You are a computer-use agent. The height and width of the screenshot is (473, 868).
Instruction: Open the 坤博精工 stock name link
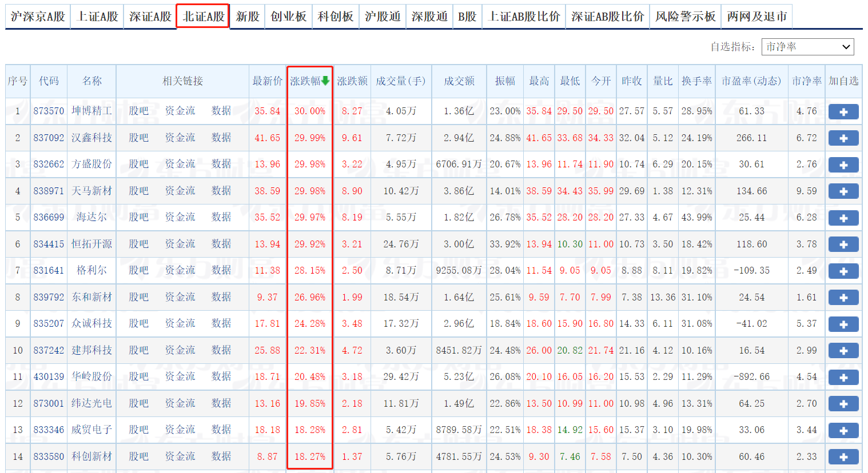(x=91, y=111)
